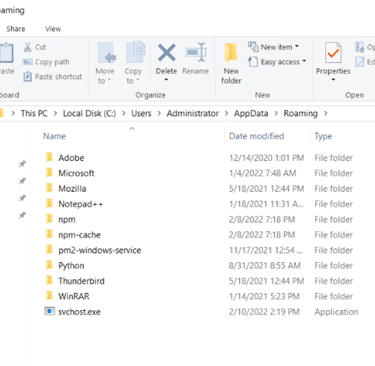The width and height of the screenshot is (375, 366).
Task: Click the New folder icon
Action: coord(231,53)
